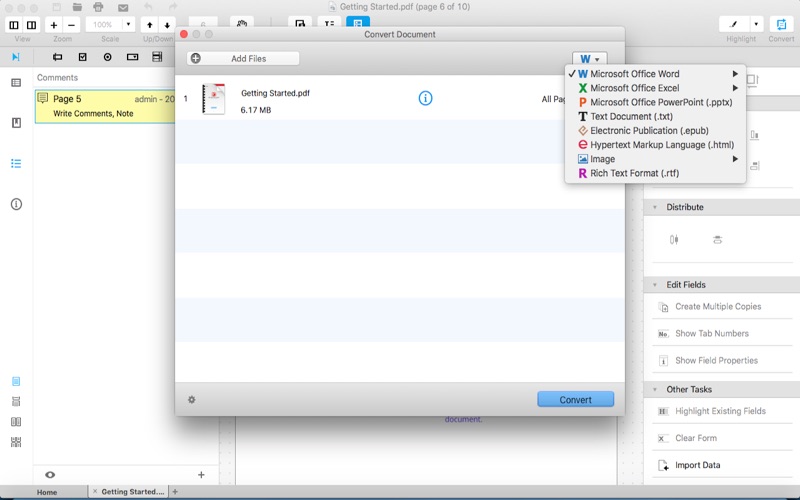The image size is (800, 500).
Task: Click the email envelope icon
Action: point(123,8)
